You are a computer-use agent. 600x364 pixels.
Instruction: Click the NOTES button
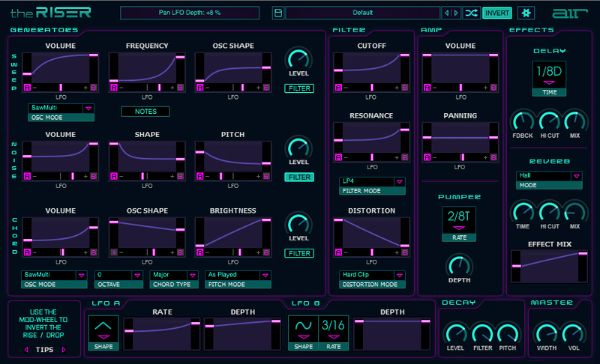(x=145, y=112)
